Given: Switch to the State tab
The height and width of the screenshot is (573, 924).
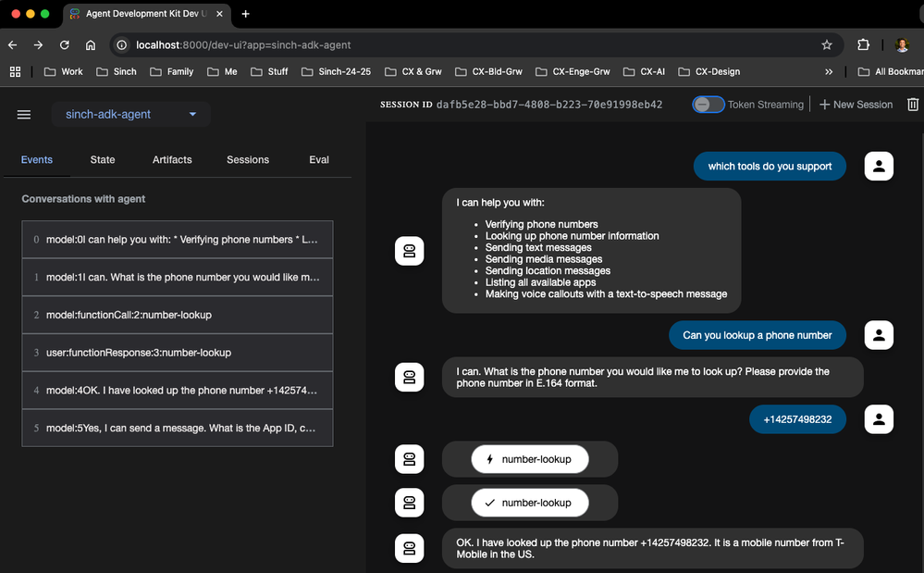Looking at the screenshot, I should 103,159.
